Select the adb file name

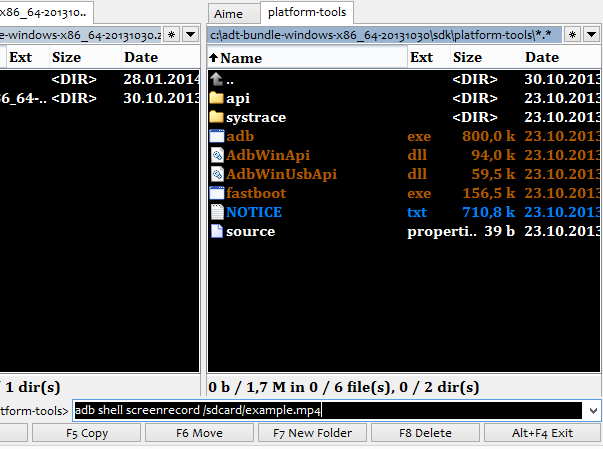[240, 136]
